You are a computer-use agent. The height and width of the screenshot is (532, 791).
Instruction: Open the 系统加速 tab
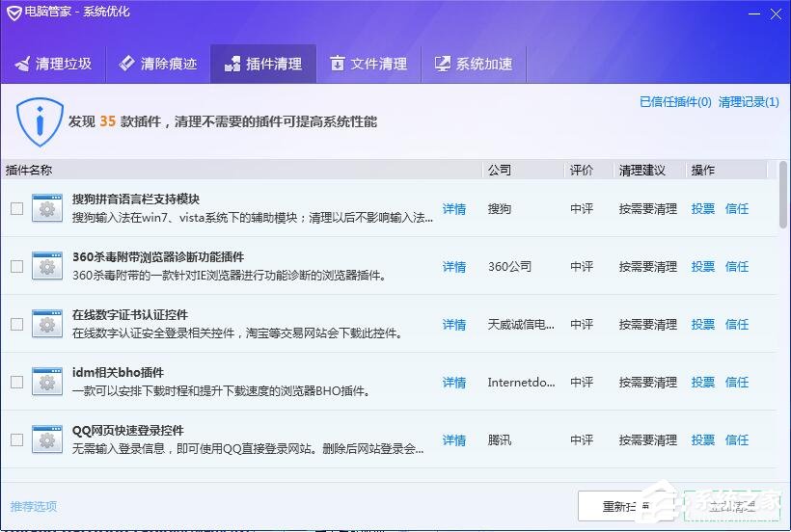[x=473, y=65]
